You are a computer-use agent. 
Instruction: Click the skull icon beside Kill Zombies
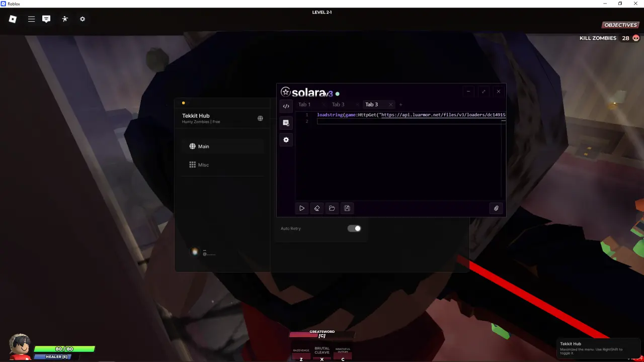(x=636, y=38)
